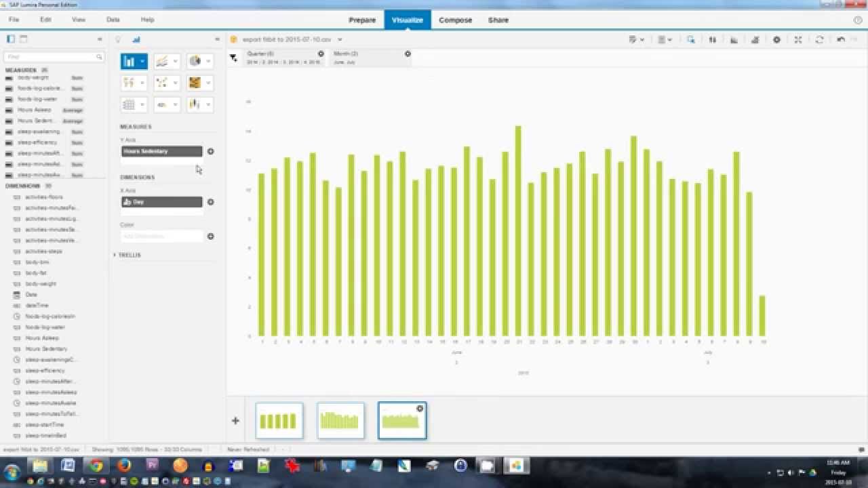Select the table chart type icon
The image size is (868, 488).
click(x=129, y=104)
